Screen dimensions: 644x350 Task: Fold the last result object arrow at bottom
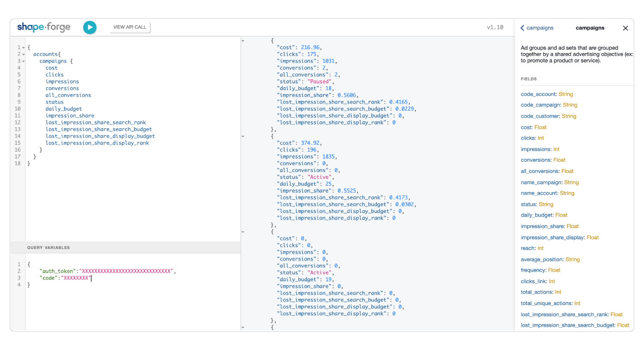click(x=243, y=327)
